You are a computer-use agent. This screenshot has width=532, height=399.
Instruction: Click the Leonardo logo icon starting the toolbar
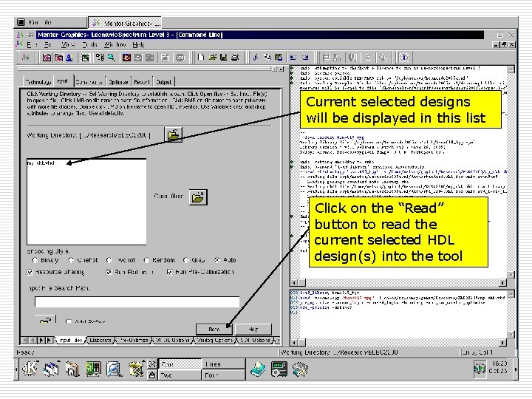coord(26,58)
